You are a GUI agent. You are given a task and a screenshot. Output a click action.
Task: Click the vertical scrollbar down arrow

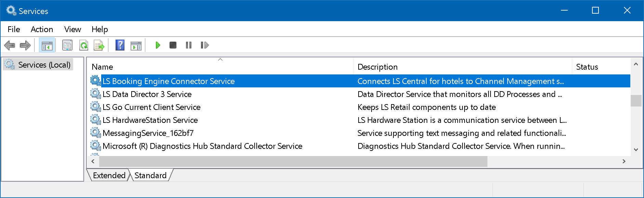pyautogui.click(x=636, y=150)
